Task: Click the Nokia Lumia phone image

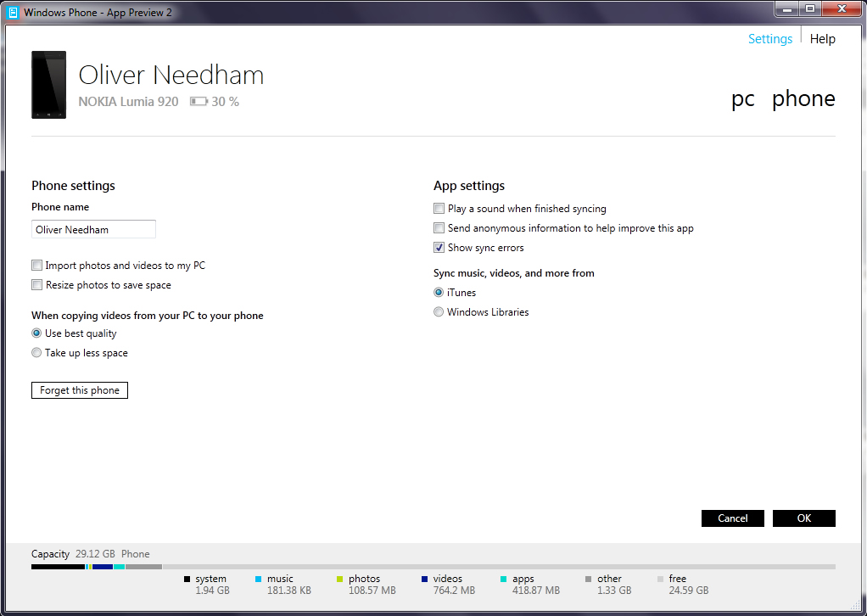Action: pyautogui.click(x=48, y=85)
